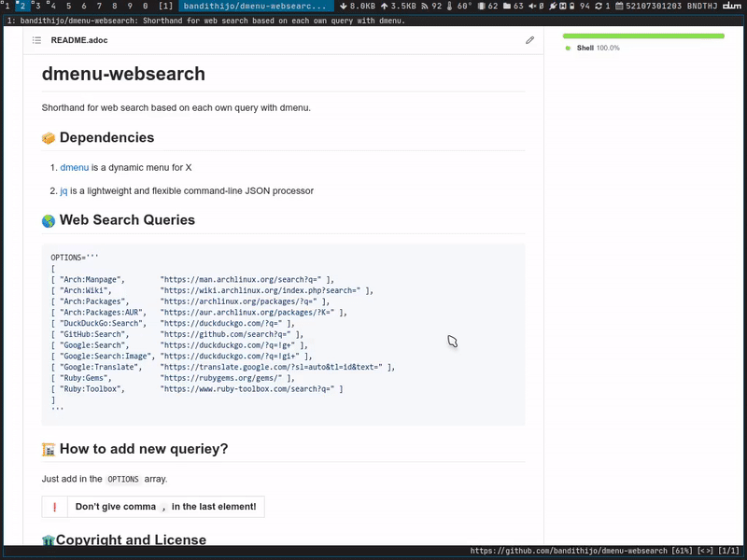This screenshot has width=747, height=560.
Task: Open the dmenu link in Dependencies
Action: click(75, 168)
